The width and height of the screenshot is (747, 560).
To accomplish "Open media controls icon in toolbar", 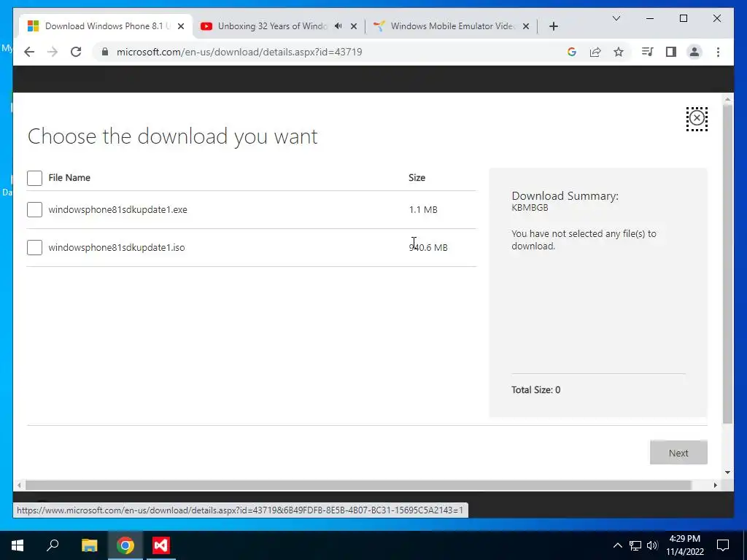I will [x=647, y=52].
